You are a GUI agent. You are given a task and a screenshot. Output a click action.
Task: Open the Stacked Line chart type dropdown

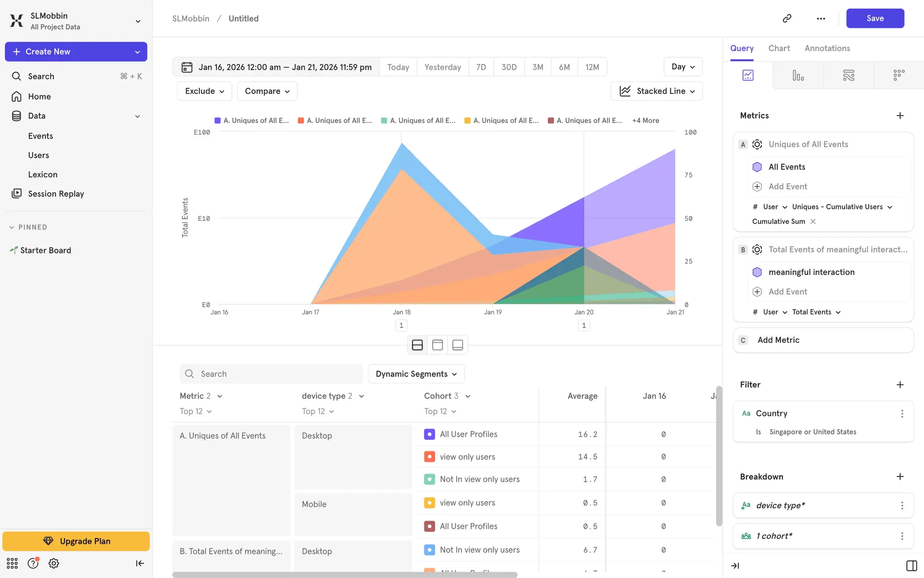[x=656, y=91]
